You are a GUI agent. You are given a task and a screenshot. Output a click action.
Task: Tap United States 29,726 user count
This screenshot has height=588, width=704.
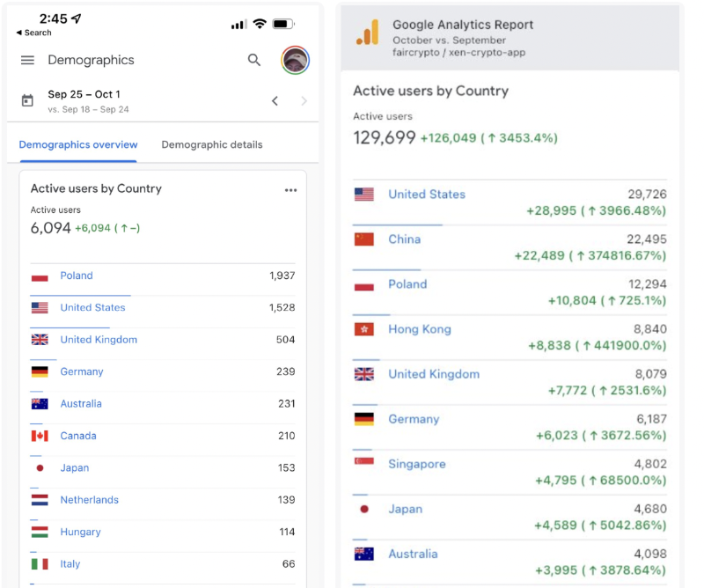coord(647,194)
